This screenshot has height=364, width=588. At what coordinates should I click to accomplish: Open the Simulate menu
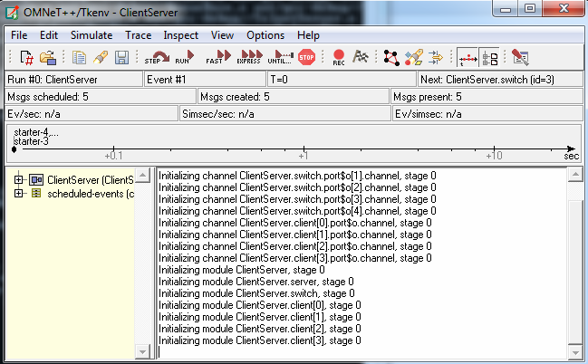click(92, 35)
